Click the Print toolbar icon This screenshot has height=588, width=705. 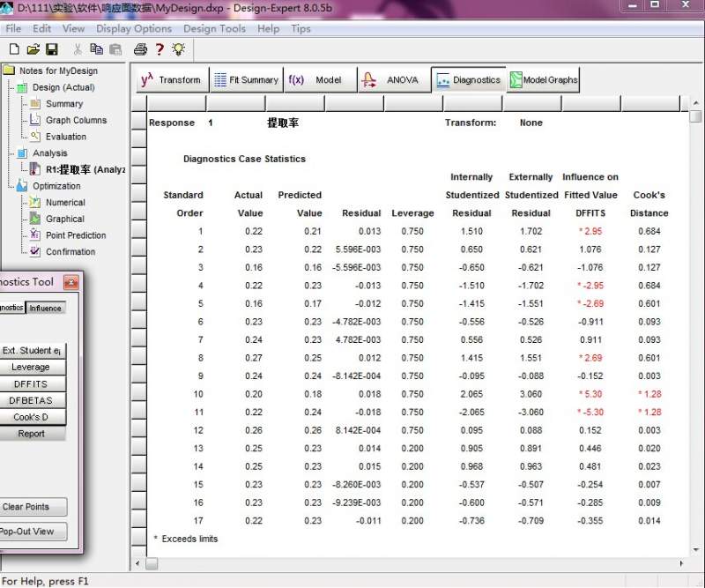point(140,49)
